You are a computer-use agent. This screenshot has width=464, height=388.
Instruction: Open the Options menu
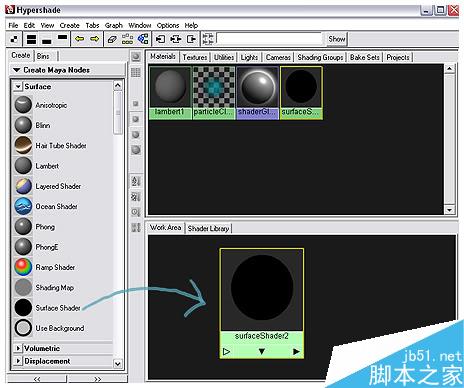click(168, 25)
